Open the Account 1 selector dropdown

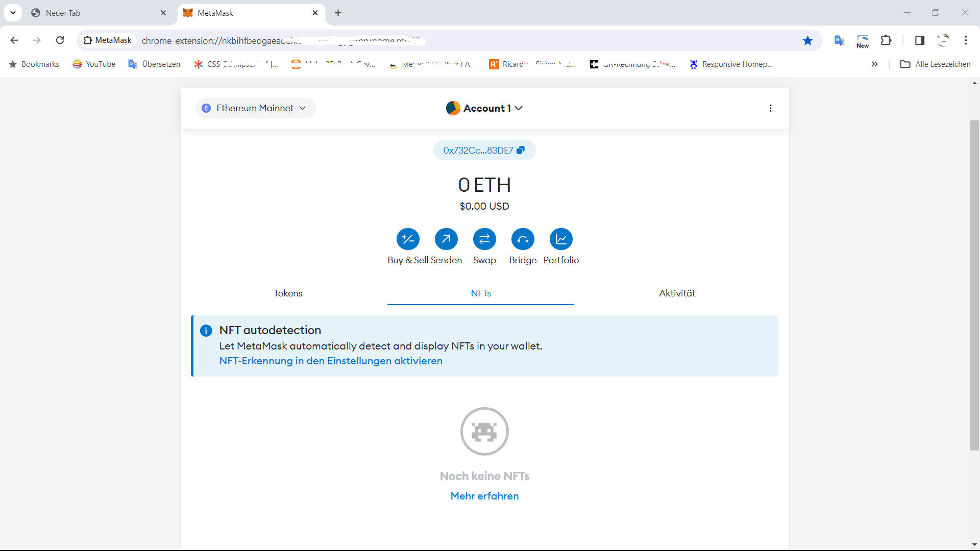click(x=484, y=108)
